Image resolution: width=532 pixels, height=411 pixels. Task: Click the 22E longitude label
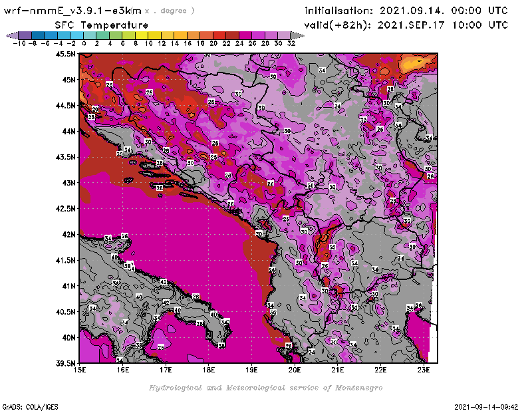pos(380,370)
